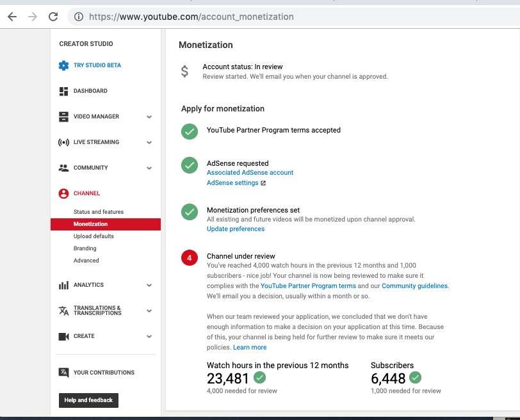Click checkmark beside Partner Program terms accepted
Image resolution: width=520 pixels, height=420 pixels.
point(190,132)
